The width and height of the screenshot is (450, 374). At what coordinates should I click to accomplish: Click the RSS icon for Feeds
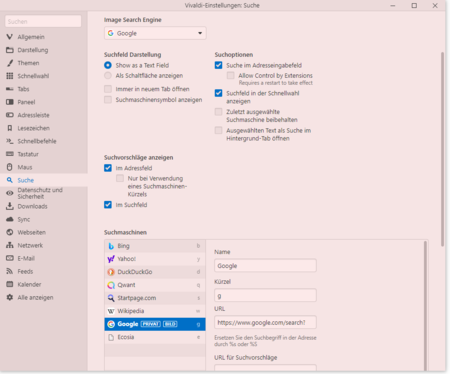pos(10,271)
